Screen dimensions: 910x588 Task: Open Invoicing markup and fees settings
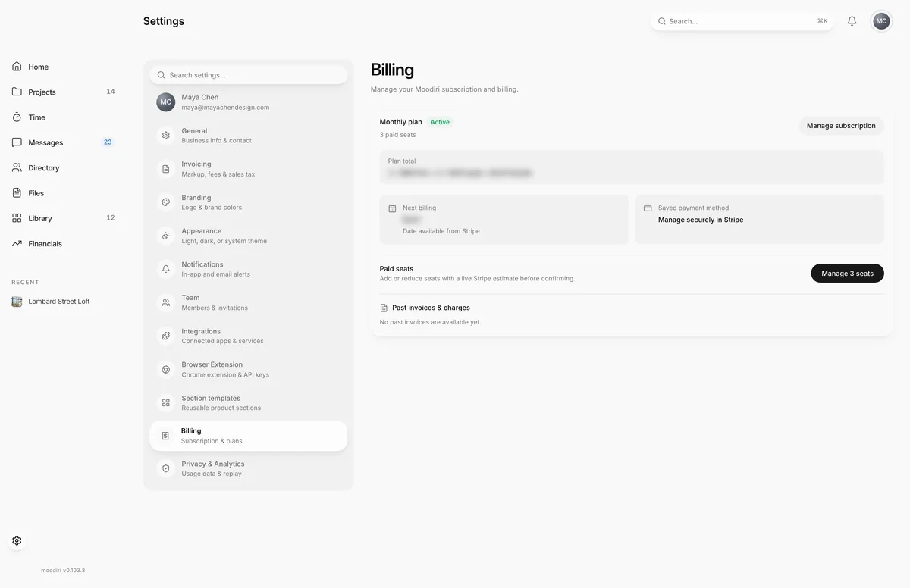tap(249, 169)
